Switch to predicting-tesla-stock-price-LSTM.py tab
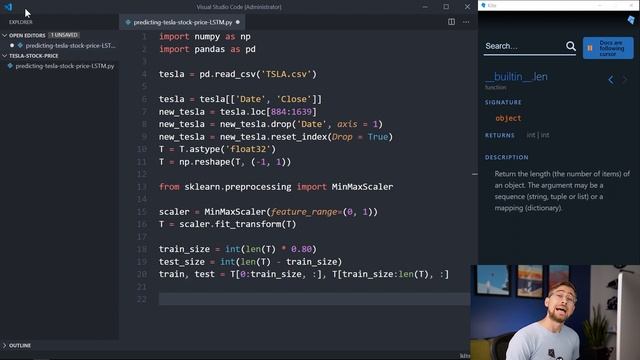640x360 pixels. pos(182,22)
